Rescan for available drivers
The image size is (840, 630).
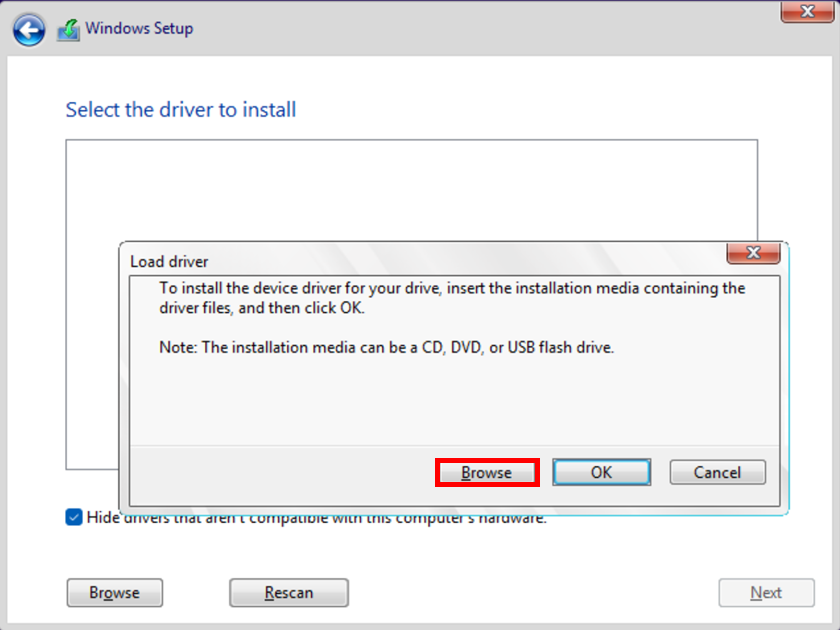pos(288,593)
